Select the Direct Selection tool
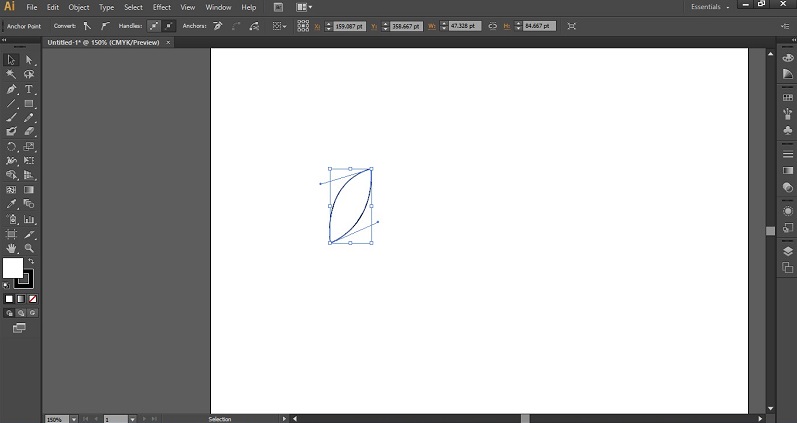Image resolution: width=797 pixels, height=423 pixels. (x=29, y=60)
